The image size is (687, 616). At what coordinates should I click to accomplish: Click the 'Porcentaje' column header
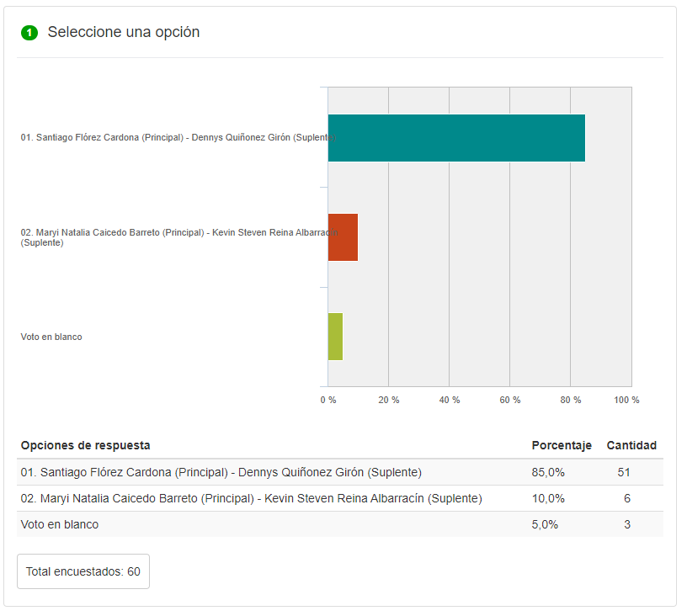562,445
